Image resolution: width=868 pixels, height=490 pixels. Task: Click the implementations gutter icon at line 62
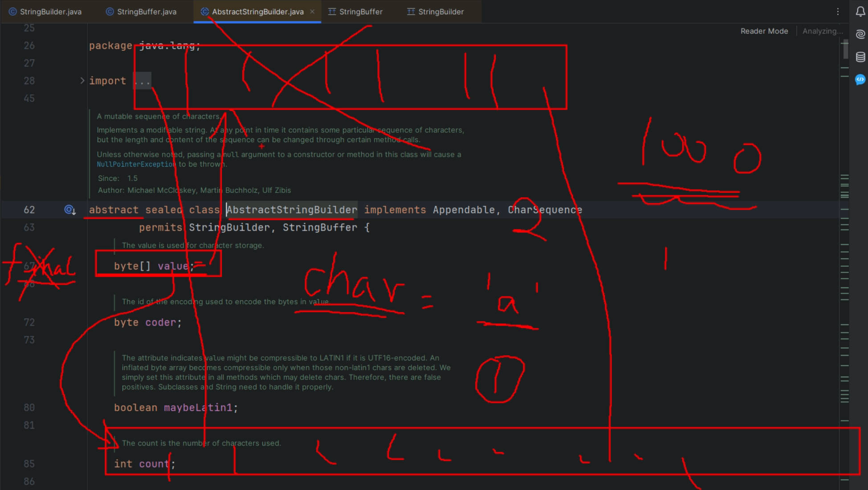69,210
